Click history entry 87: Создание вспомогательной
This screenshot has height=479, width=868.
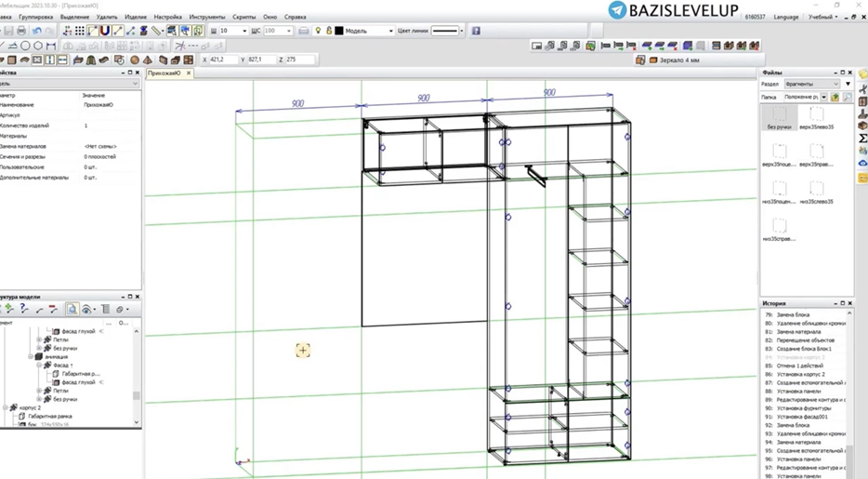point(805,382)
